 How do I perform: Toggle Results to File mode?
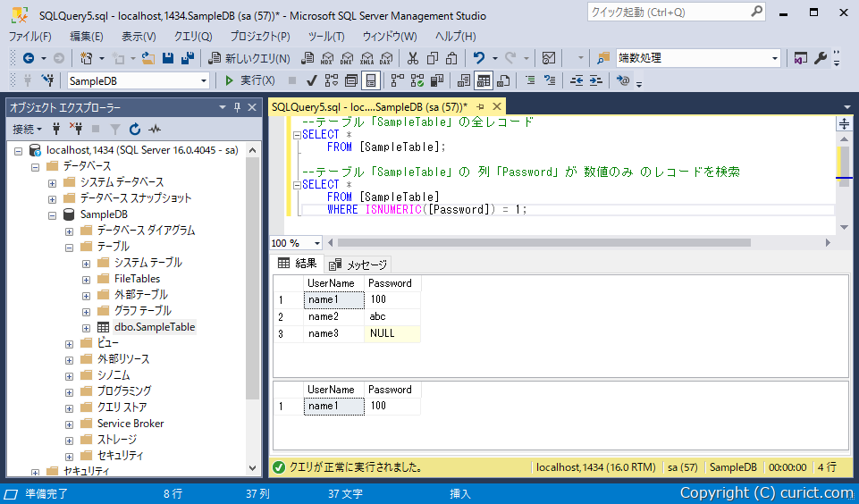point(503,81)
